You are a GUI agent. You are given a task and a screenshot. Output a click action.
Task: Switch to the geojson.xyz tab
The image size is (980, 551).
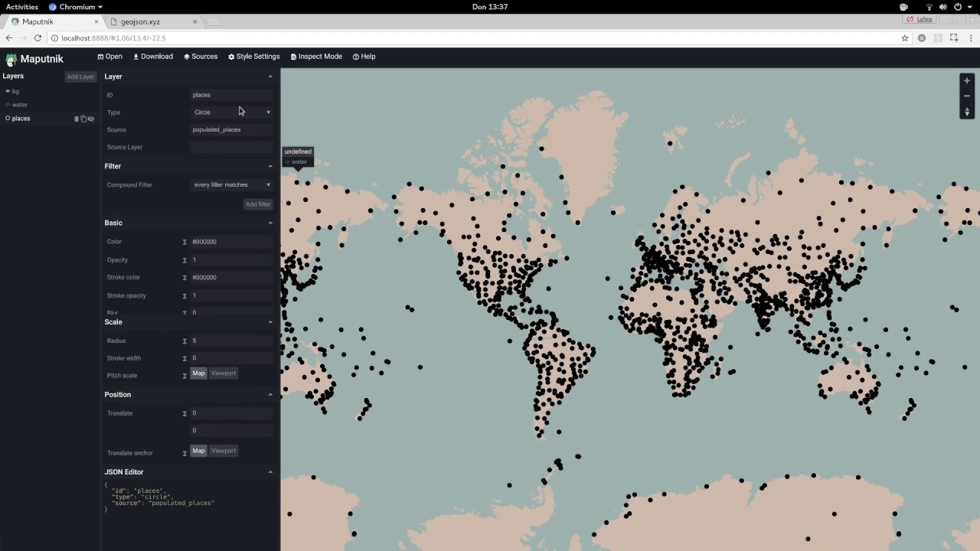point(152,21)
